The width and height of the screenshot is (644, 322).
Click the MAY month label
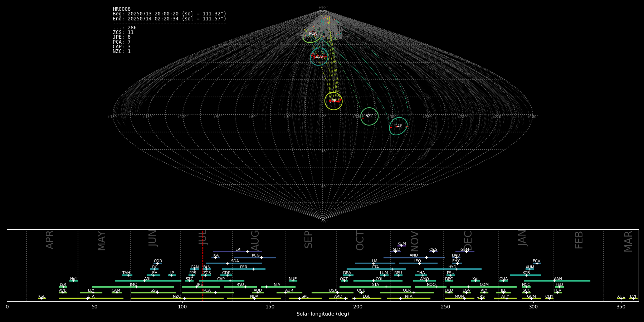coord(102,241)
